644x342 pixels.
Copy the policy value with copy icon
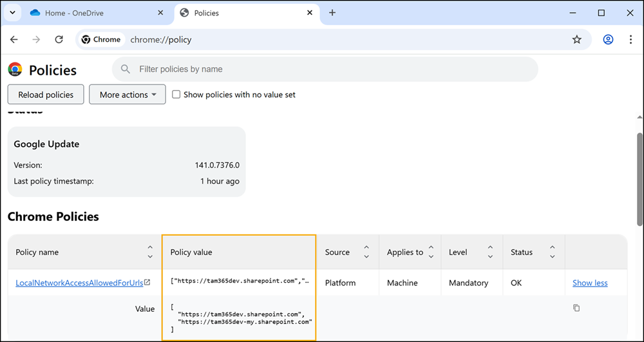[x=576, y=307]
